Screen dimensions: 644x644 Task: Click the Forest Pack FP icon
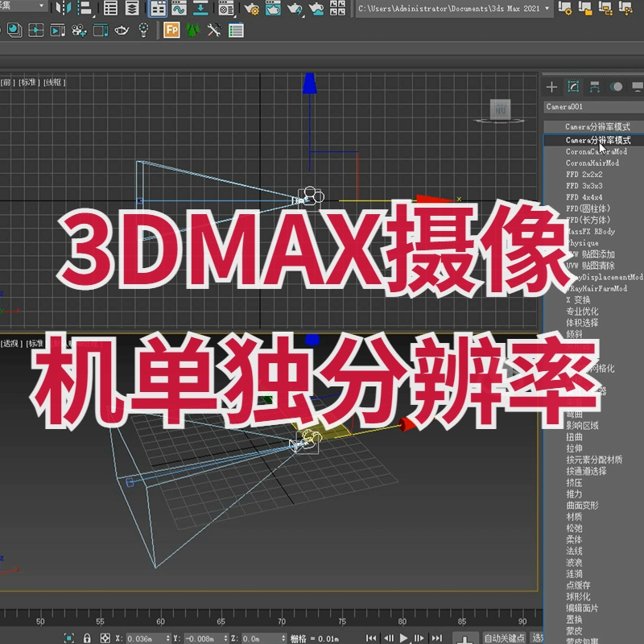tap(171, 30)
